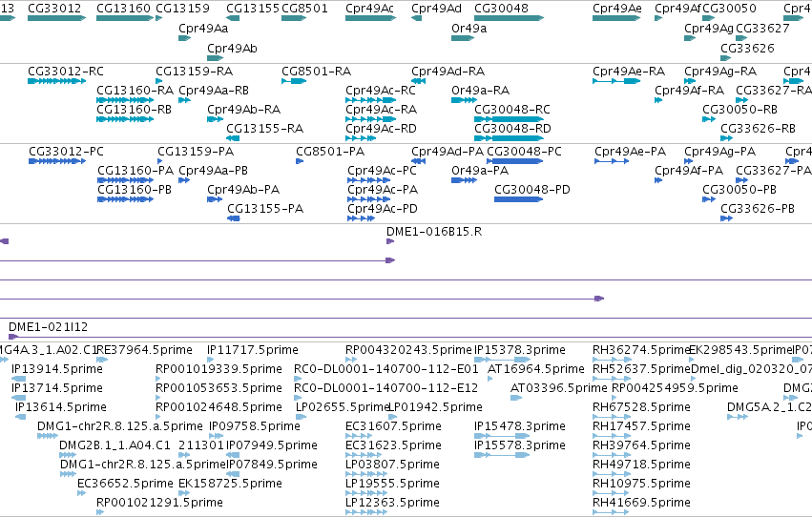The height and width of the screenshot is (517, 812).
Task: Click the DME1-016B15.R clone label
Action: (x=434, y=232)
